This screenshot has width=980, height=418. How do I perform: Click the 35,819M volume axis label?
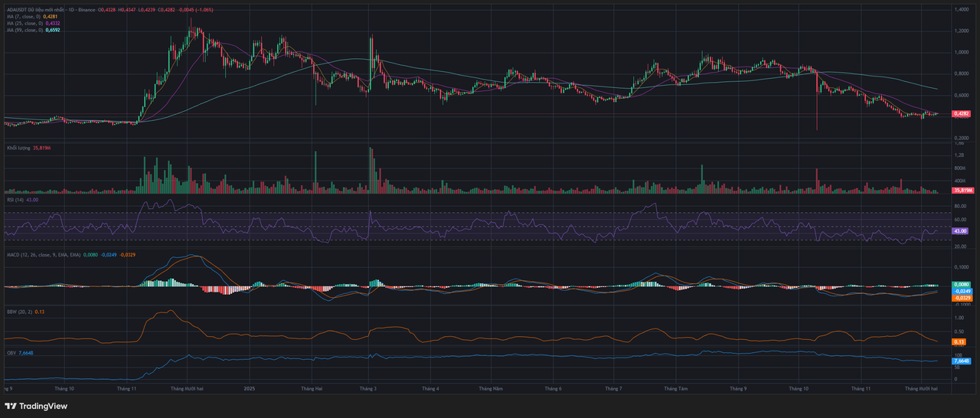coord(962,190)
